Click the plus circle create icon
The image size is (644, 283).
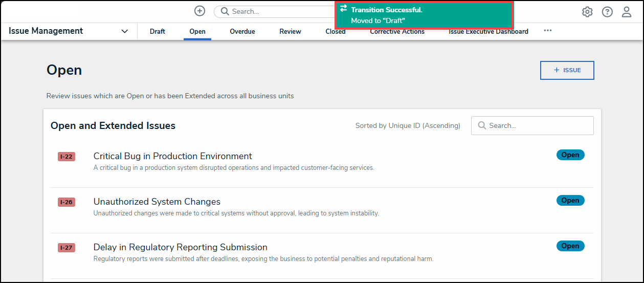tap(199, 11)
